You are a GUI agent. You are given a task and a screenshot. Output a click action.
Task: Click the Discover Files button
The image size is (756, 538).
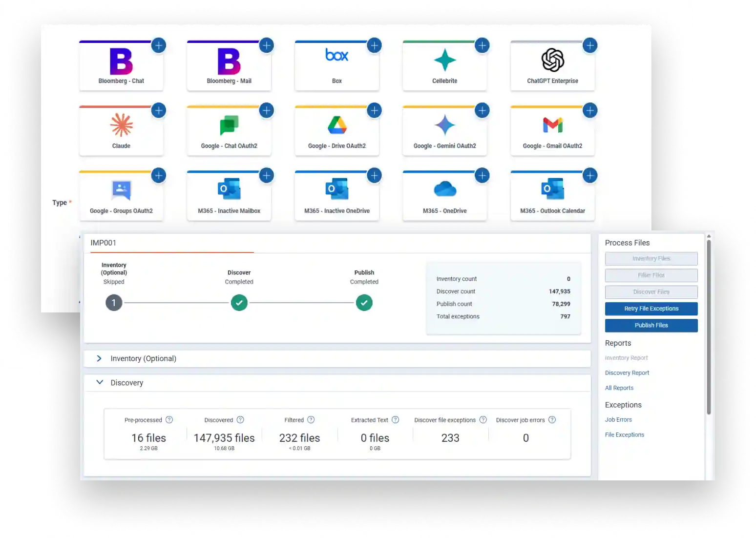(651, 292)
